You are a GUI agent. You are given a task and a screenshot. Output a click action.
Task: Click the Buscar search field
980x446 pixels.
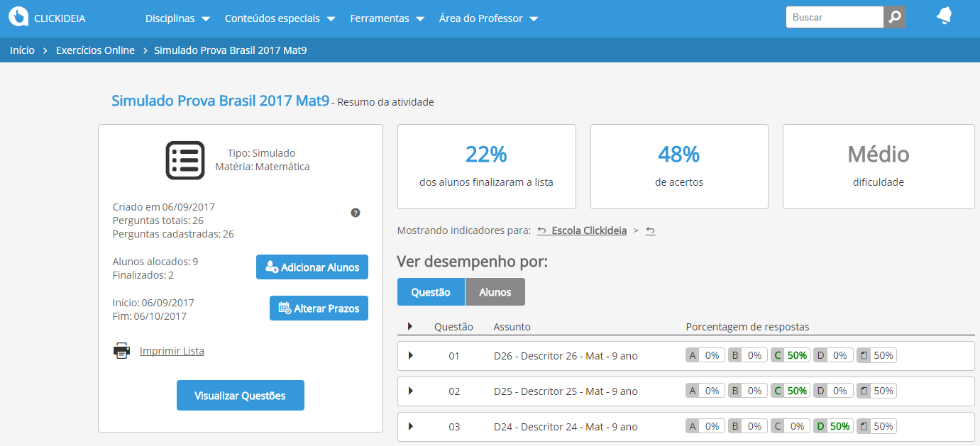pyautogui.click(x=835, y=17)
